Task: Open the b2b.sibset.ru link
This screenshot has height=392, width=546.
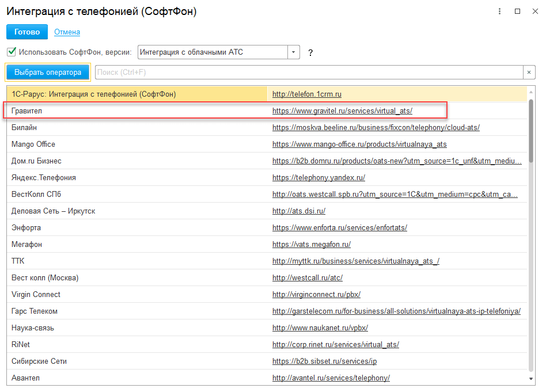Action: [x=324, y=361]
